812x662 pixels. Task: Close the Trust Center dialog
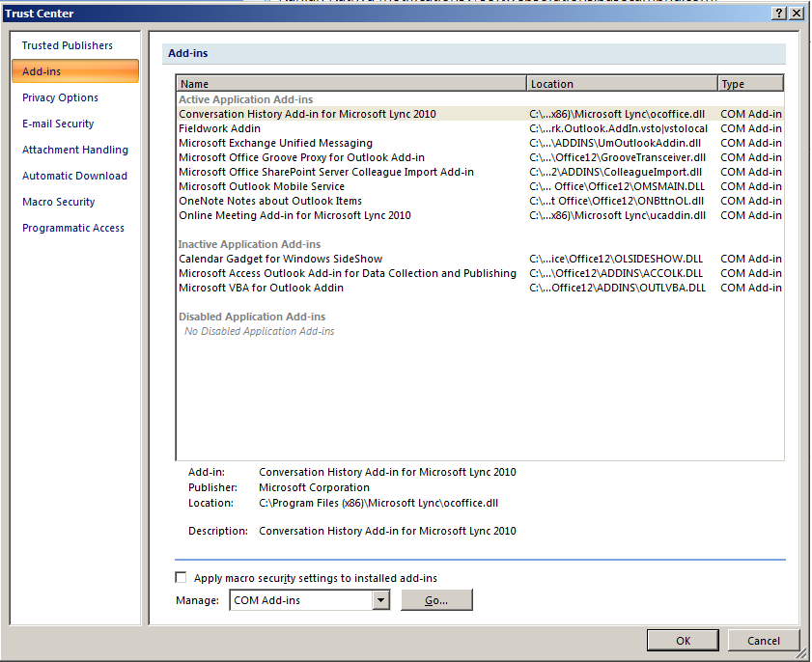[x=796, y=14]
